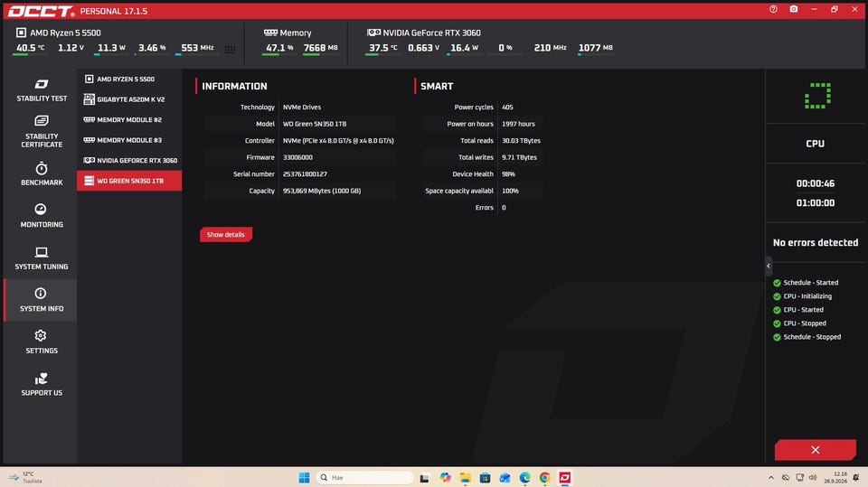Select the System Info section

[x=41, y=300]
